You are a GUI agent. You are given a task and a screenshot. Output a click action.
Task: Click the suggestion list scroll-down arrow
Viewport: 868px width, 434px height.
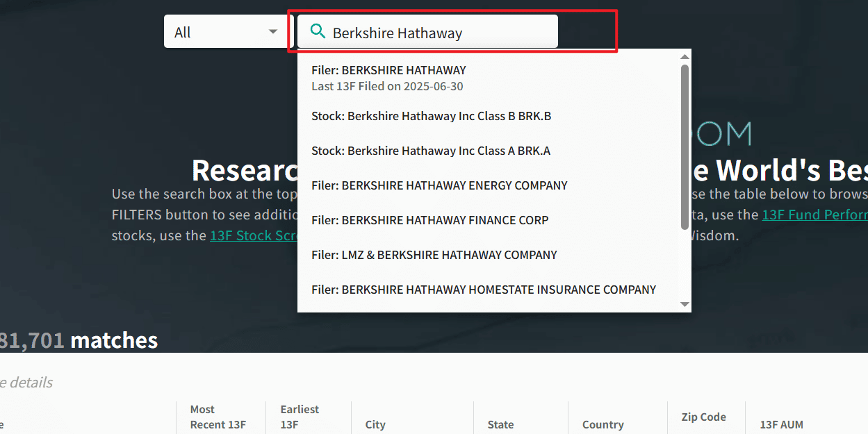pyautogui.click(x=685, y=304)
